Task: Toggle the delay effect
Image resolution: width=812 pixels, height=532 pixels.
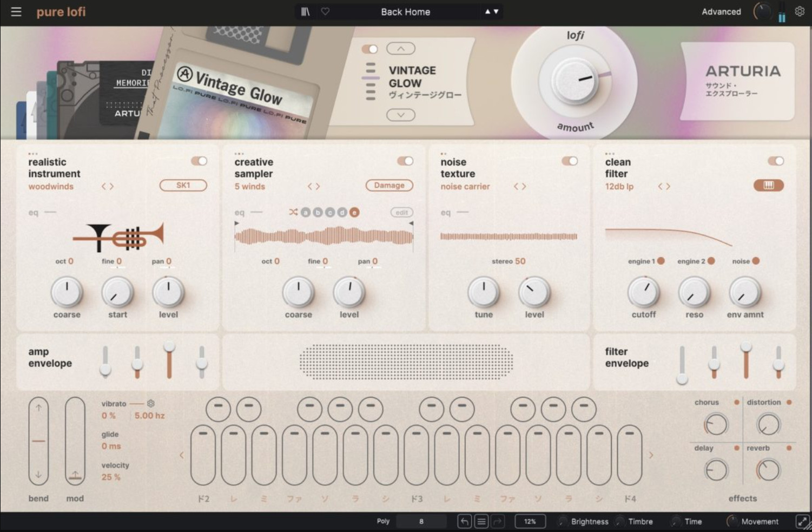Action: [737, 448]
